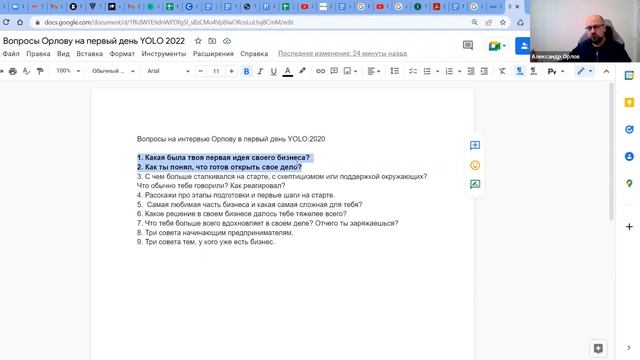
Task: Increase indent of the paragraph
Action: [484, 71]
